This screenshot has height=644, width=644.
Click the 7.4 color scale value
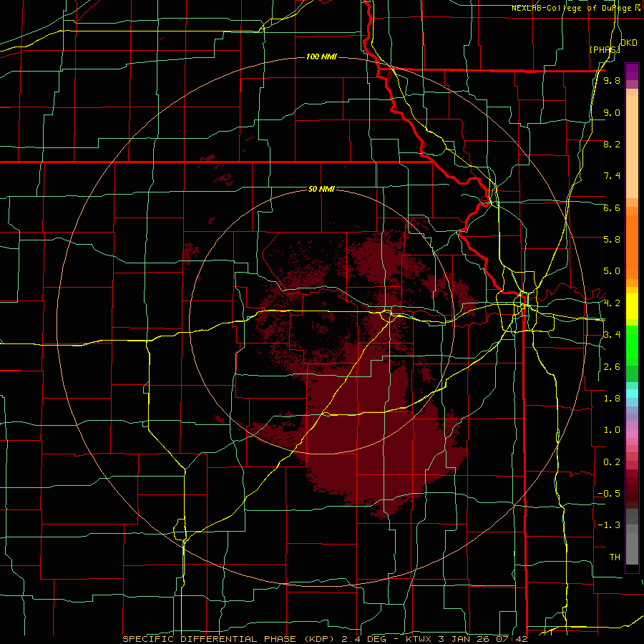(612, 176)
